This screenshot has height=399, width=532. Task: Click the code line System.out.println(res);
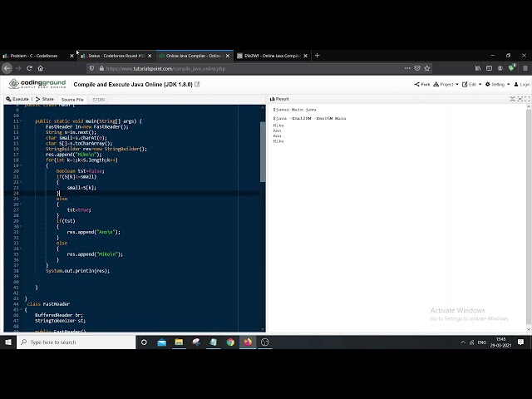coord(77,271)
